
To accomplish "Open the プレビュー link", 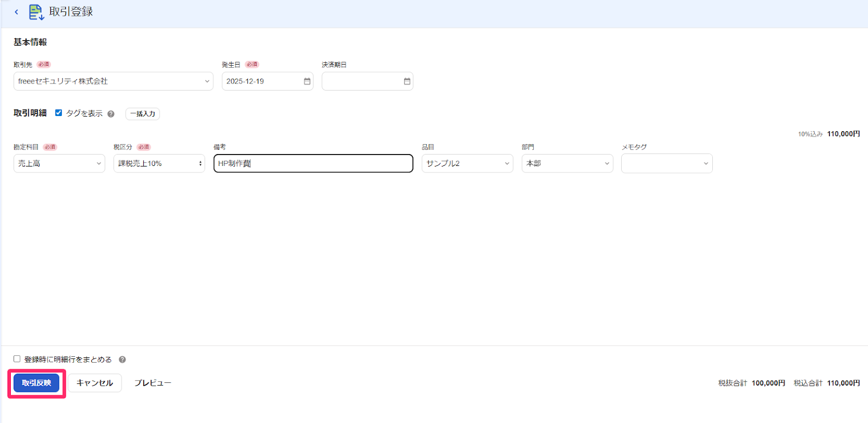I will [152, 383].
